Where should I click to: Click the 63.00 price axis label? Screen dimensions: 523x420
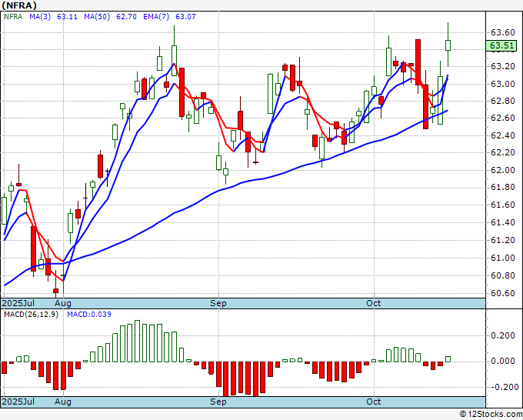click(503, 84)
